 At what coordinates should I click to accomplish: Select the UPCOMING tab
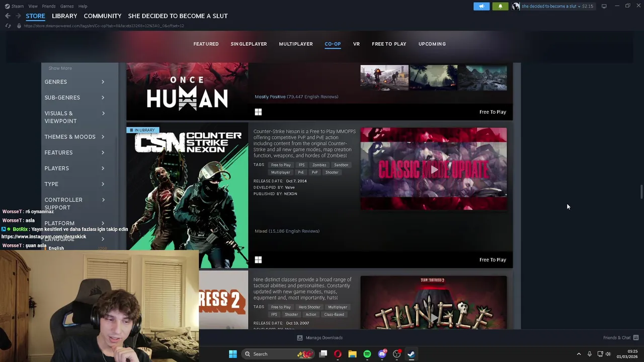tap(432, 44)
